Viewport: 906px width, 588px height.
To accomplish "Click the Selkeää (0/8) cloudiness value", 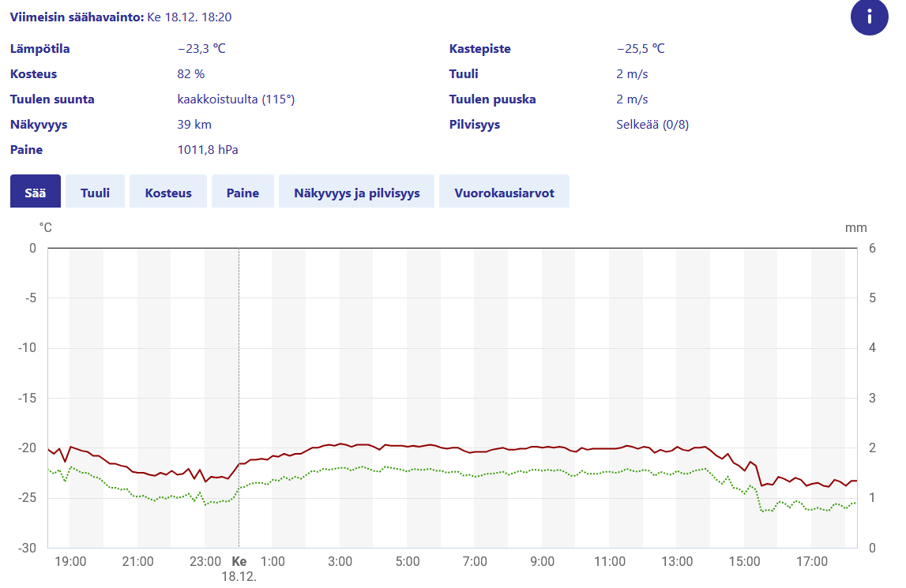I will (652, 125).
